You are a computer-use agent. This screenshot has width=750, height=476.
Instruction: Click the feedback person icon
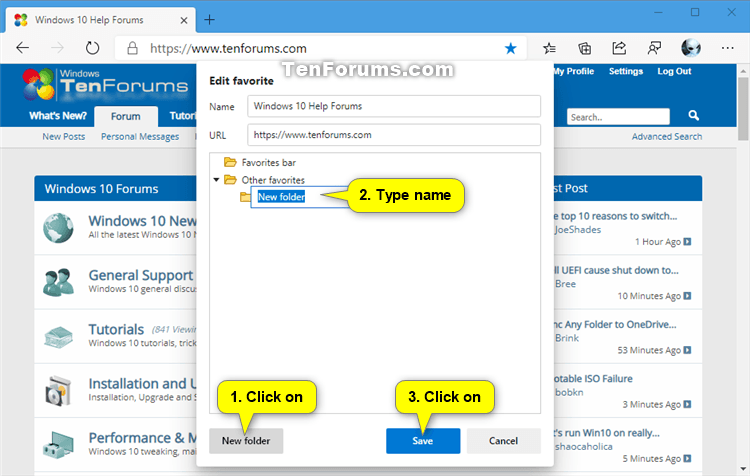tap(654, 48)
